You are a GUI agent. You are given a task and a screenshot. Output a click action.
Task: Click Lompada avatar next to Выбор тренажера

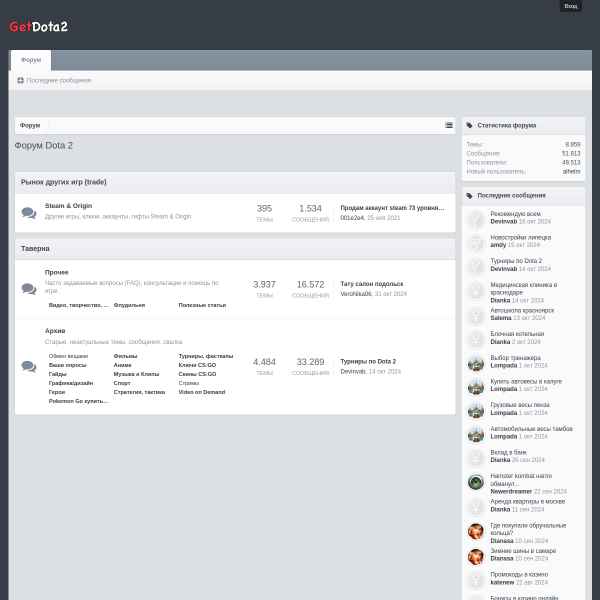(x=476, y=363)
